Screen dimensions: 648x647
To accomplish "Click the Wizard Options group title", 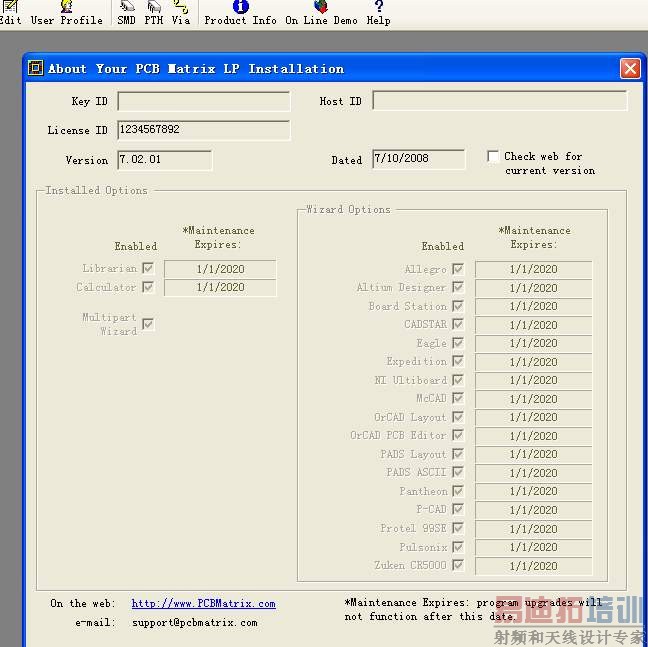I will click(348, 209).
